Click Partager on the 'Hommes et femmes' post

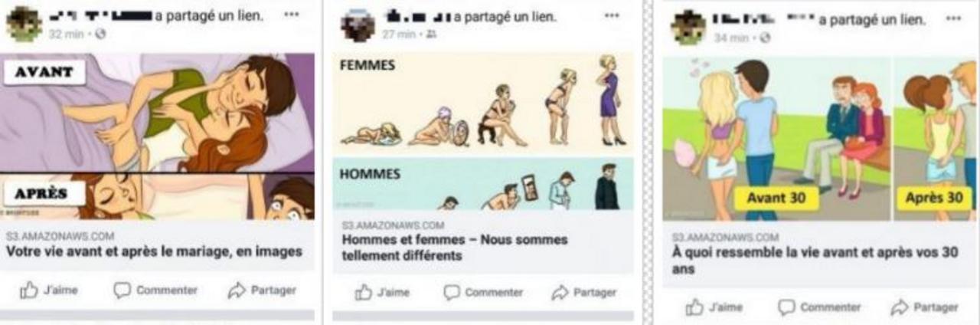tap(584, 293)
